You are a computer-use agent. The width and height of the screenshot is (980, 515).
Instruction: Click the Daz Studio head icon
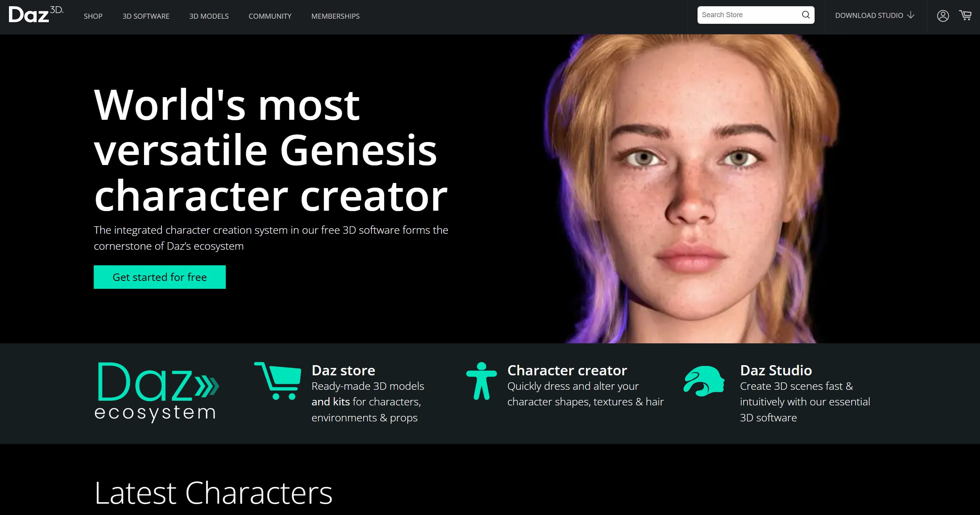704,381
